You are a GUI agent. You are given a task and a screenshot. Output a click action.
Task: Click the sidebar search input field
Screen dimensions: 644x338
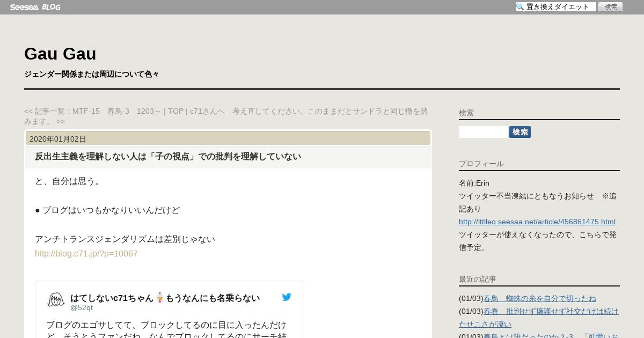tap(483, 132)
